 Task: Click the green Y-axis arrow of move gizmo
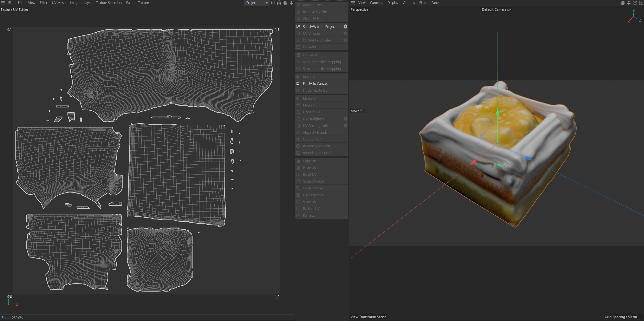click(x=497, y=112)
